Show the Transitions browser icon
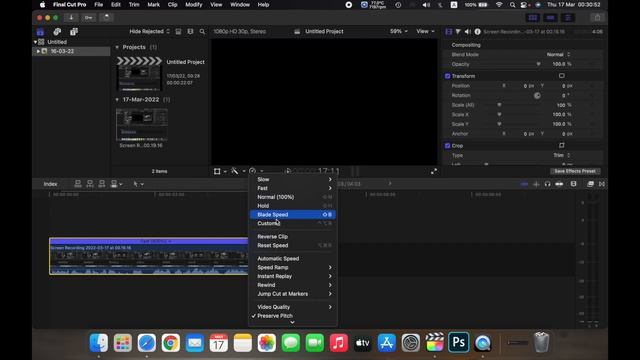 pyautogui.click(x=602, y=184)
